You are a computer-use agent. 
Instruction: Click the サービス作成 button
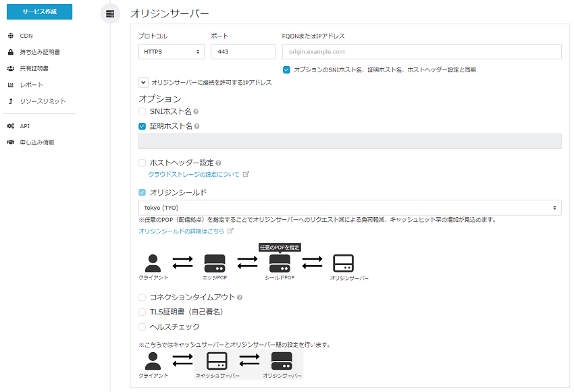39,13
